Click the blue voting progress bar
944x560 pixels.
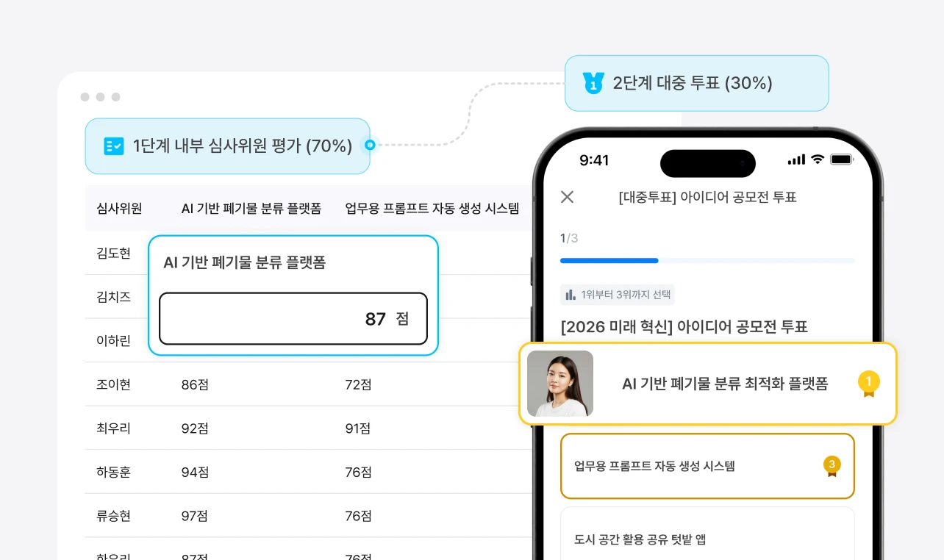609,261
